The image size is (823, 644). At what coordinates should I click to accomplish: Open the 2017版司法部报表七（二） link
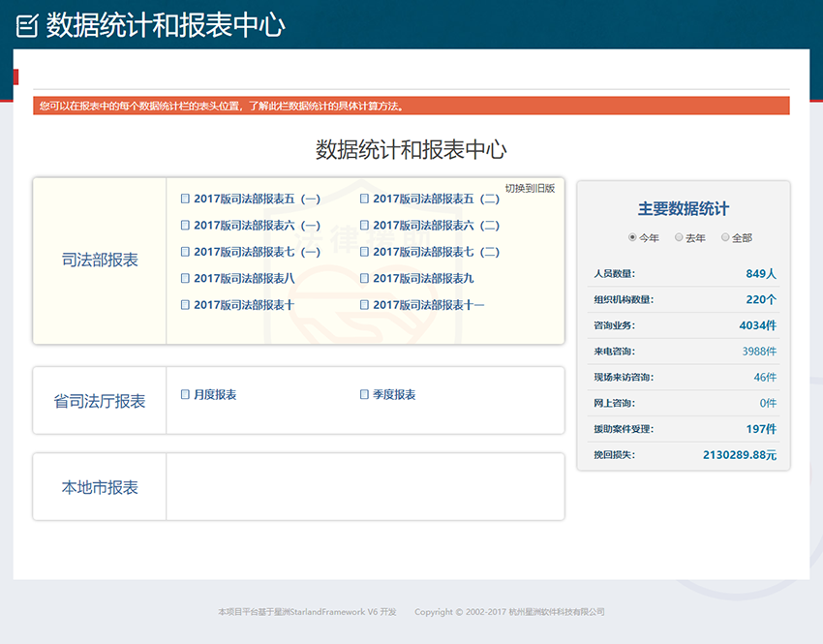click(x=436, y=252)
